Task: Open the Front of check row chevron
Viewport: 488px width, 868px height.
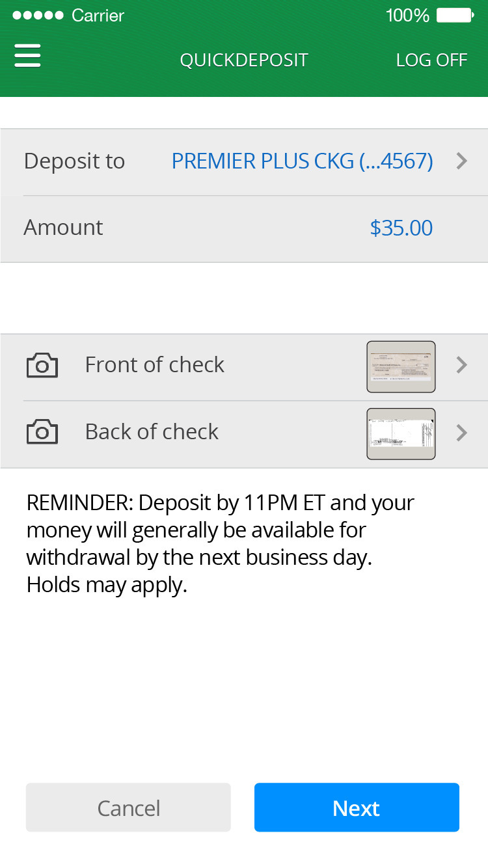Action: (462, 365)
